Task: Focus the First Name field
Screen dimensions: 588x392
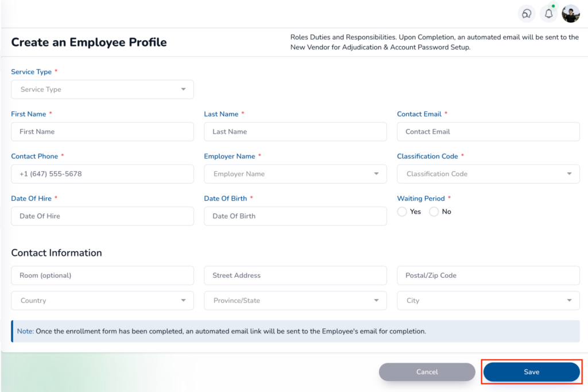Action: (x=102, y=131)
